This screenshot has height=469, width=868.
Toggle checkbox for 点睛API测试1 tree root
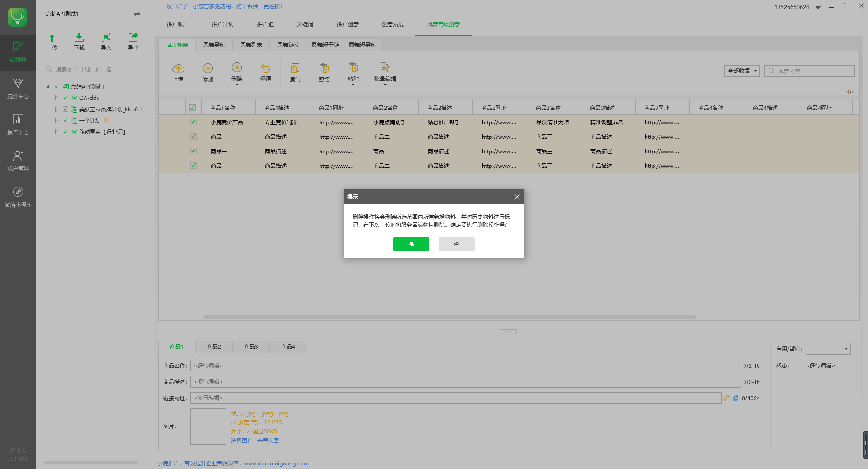click(x=57, y=86)
